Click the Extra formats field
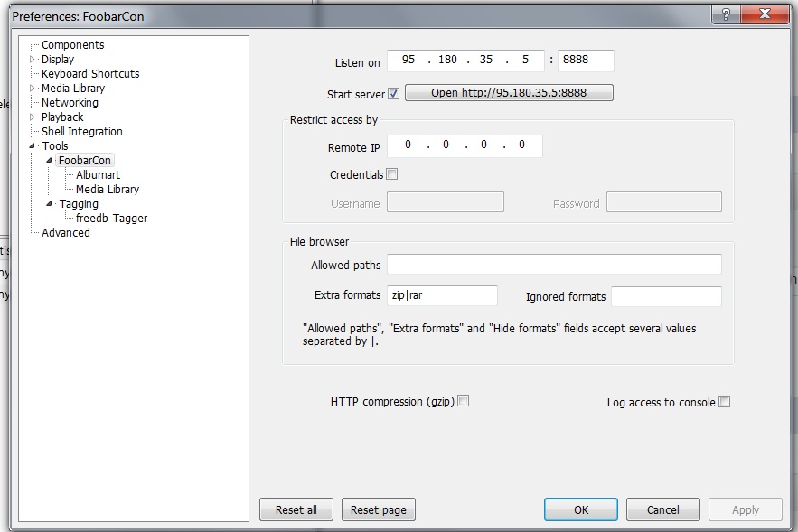The height and width of the screenshot is (532, 798). coord(442,295)
